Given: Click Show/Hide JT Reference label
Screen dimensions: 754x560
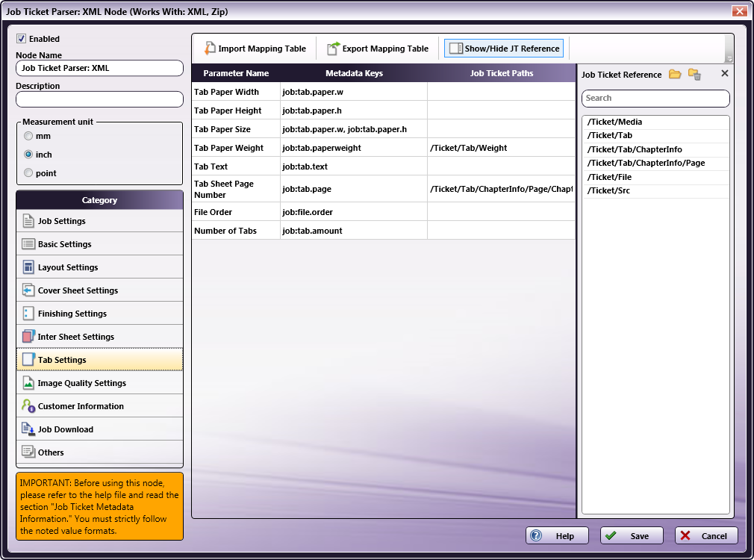Looking at the screenshot, I should tap(512, 49).
